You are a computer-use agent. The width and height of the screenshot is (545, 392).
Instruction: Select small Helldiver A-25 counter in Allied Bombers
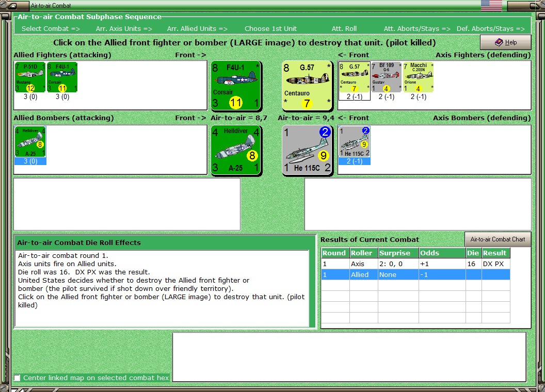30,142
